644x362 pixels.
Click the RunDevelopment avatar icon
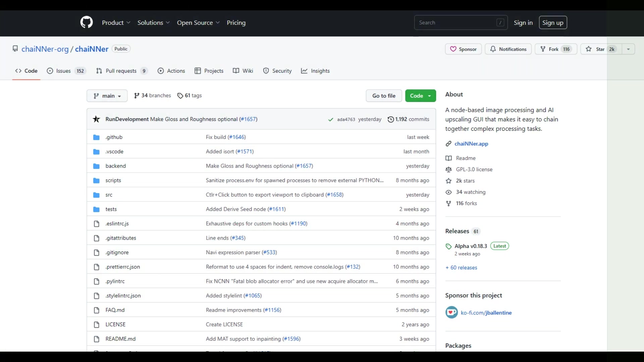pyautogui.click(x=97, y=119)
